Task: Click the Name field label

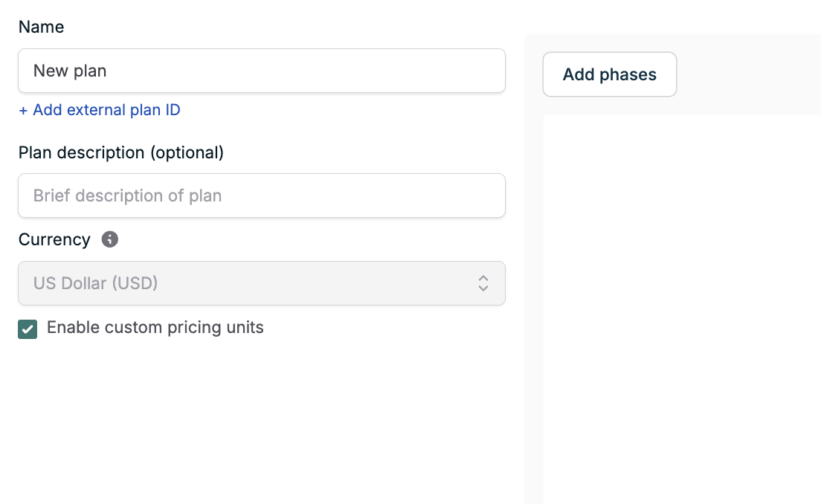Action: [41, 27]
